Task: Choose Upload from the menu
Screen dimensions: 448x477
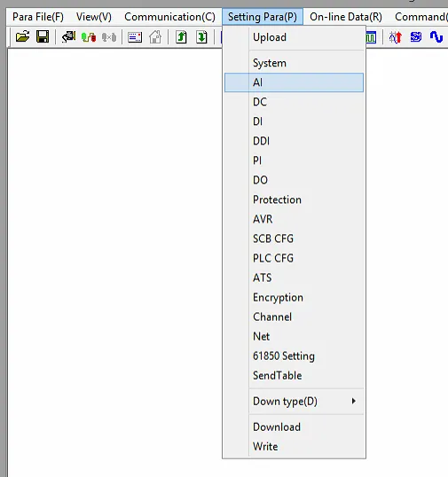Action: click(x=294, y=37)
